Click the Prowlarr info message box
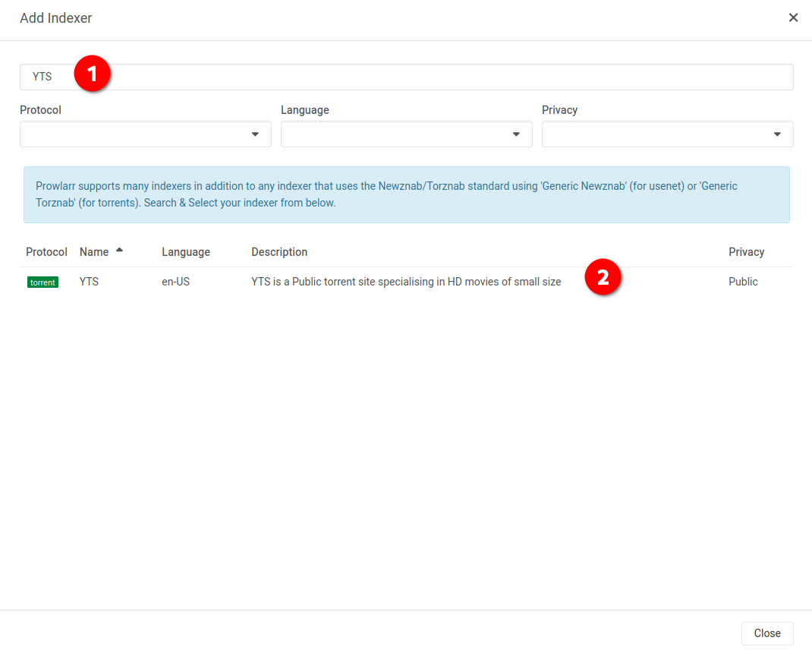Image resolution: width=812 pixels, height=653 pixels. point(407,195)
